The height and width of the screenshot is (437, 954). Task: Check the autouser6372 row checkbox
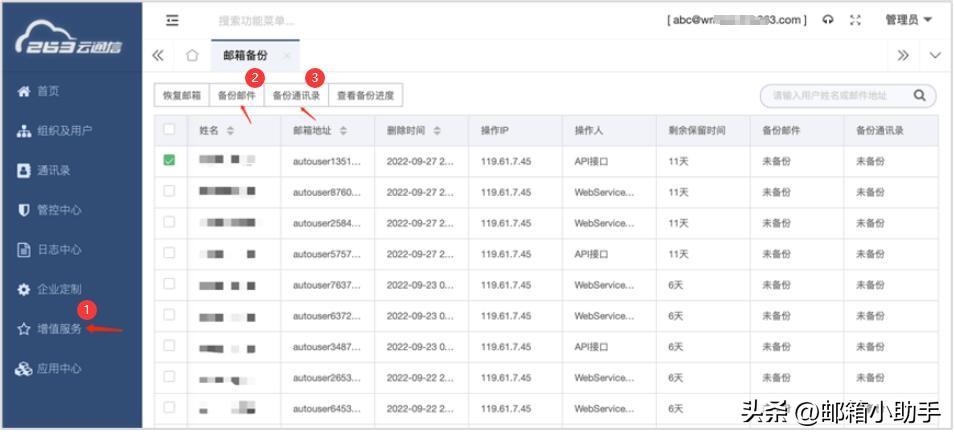(x=169, y=315)
